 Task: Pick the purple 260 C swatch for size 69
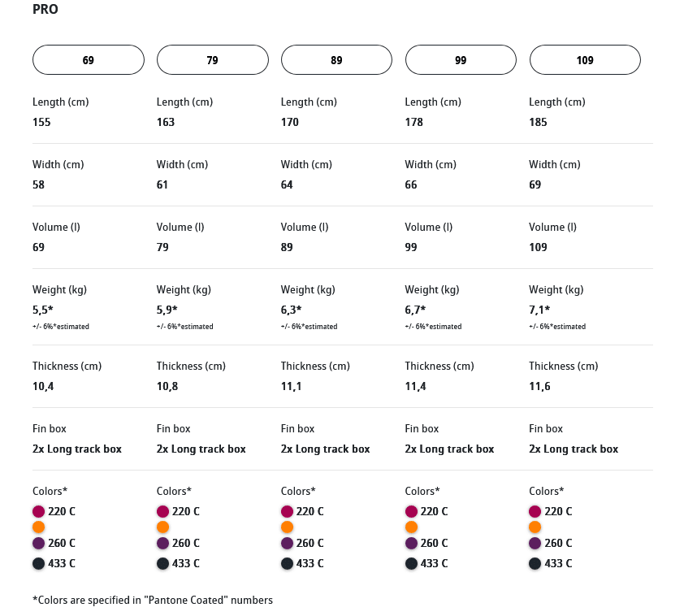[39, 543]
